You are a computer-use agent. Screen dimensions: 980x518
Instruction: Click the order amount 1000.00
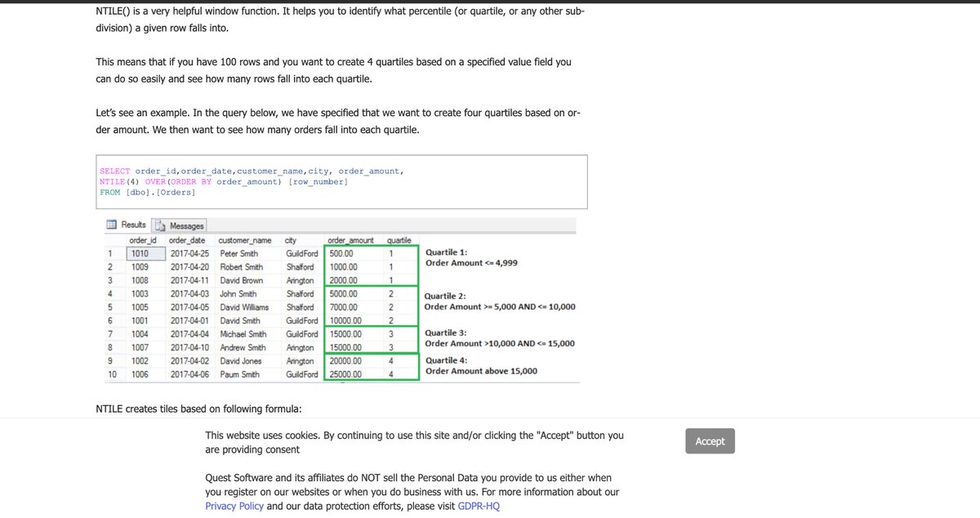344,267
